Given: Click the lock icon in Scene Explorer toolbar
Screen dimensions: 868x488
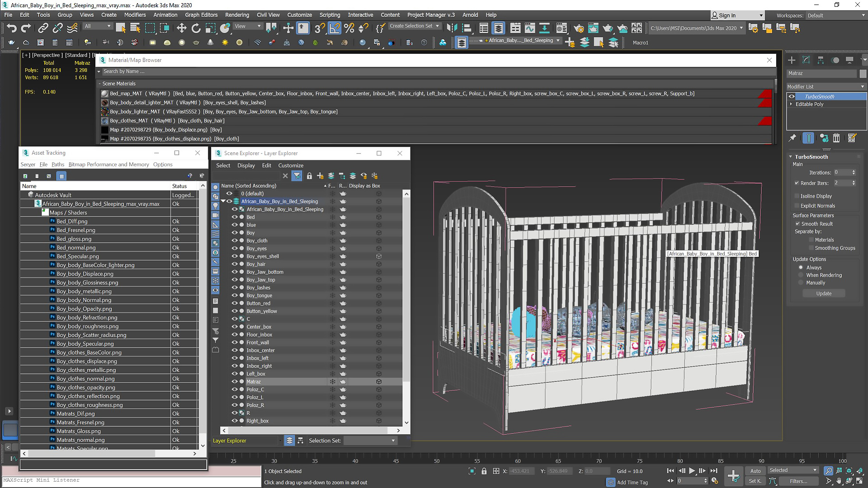Looking at the screenshot, I should click(x=309, y=176).
